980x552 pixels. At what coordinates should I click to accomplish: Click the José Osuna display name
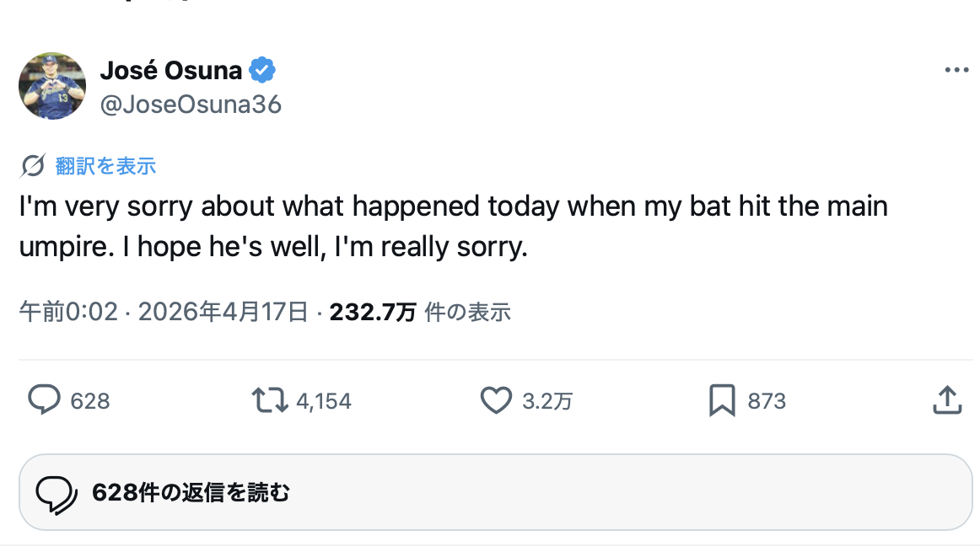(170, 71)
